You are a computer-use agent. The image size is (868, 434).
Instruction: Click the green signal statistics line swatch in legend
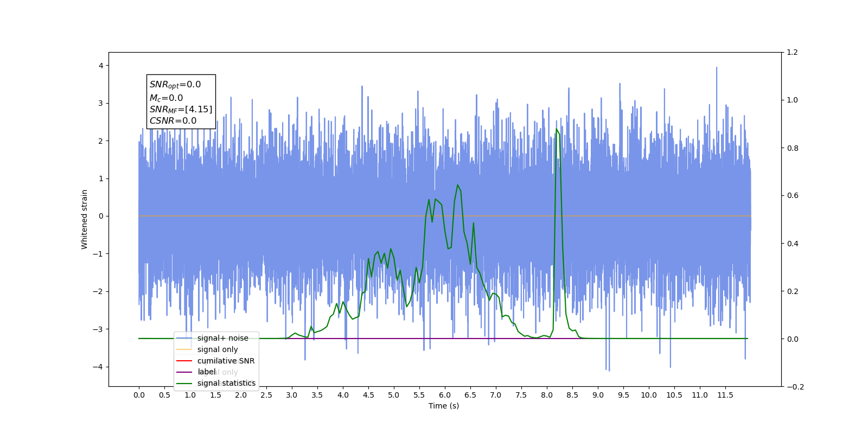[x=184, y=384]
